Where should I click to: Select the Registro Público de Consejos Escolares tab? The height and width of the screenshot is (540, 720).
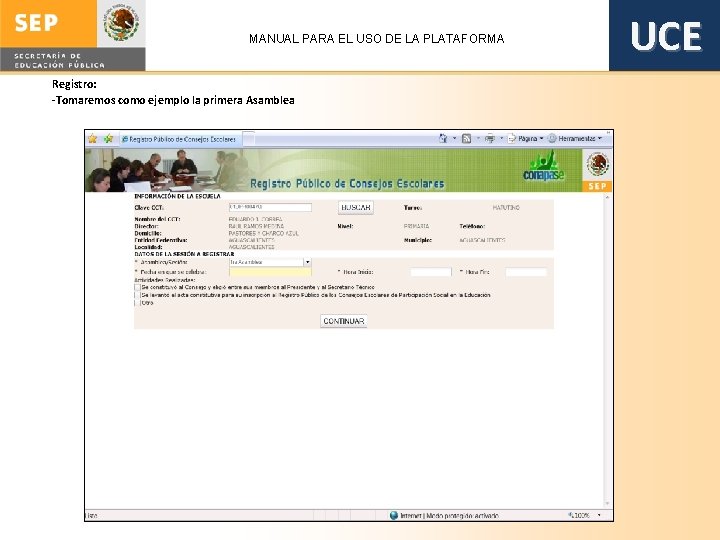point(179,139)
